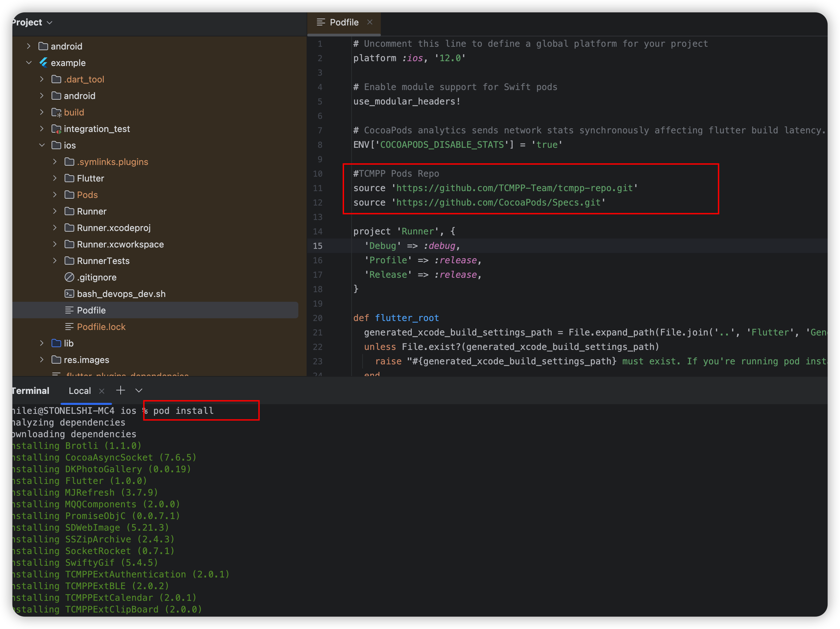Click line number 15 in the gutter
This screenshot has width=840, height=629.
point(318,246)
